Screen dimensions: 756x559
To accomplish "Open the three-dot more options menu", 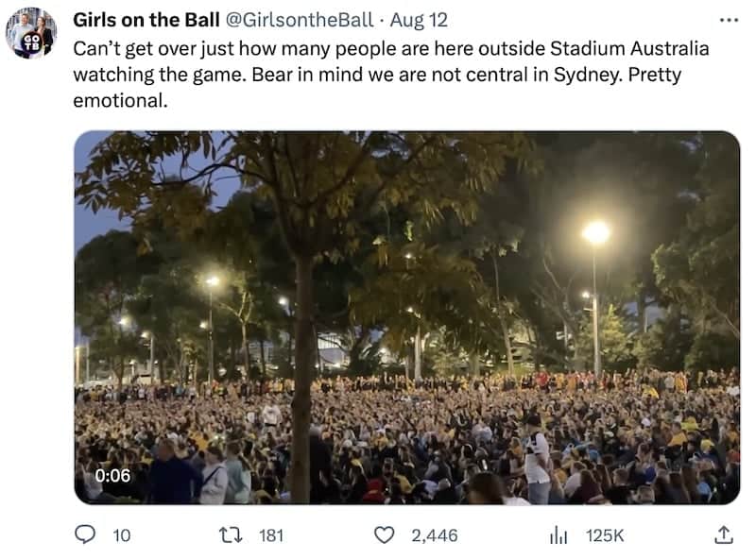I will click(x=727, y=20).
